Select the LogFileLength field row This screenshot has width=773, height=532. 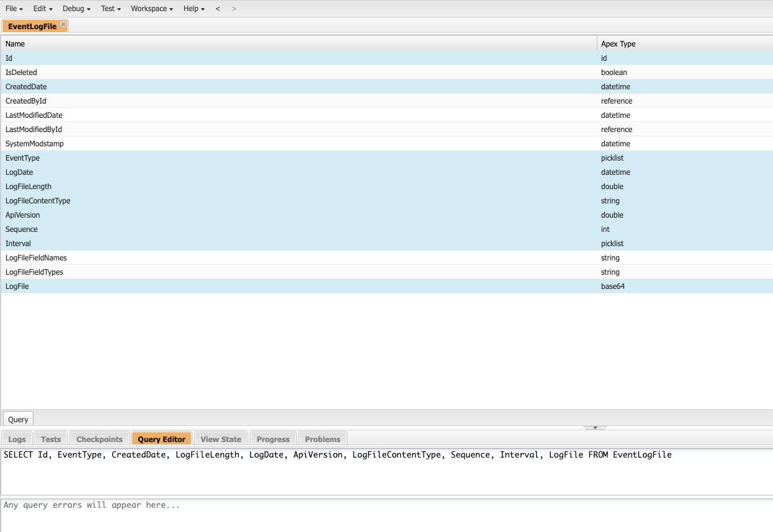pos(386,187)
